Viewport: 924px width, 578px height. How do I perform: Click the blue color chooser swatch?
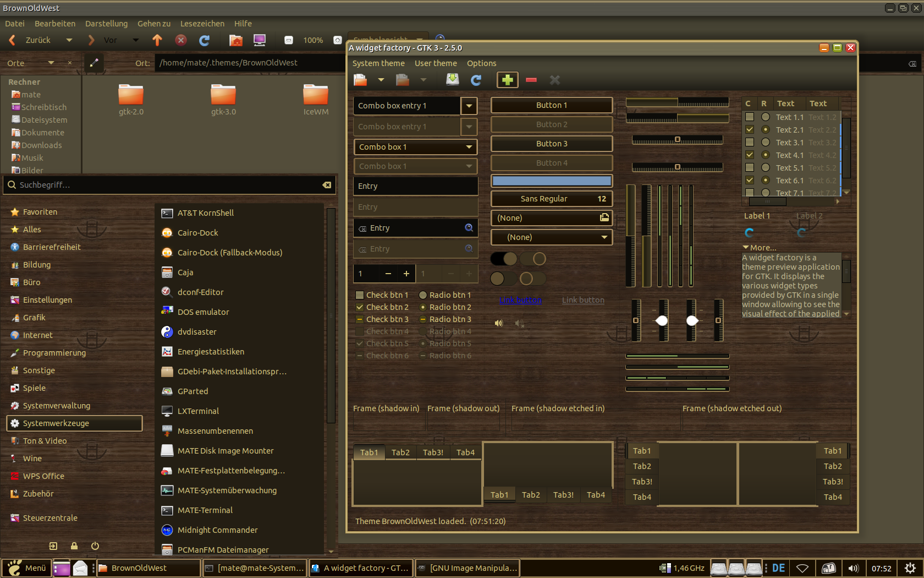pyautogui.click(x=552, y=181)
